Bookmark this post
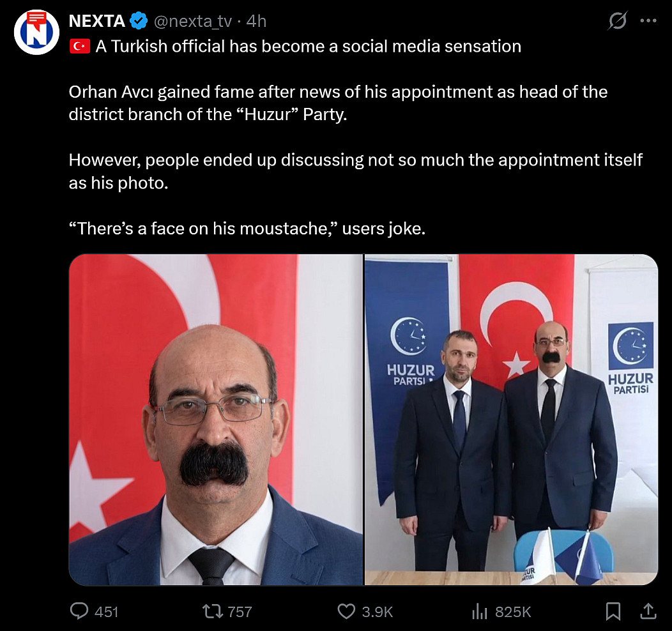Viewport: 672px width, 631px height. (613, 611)
